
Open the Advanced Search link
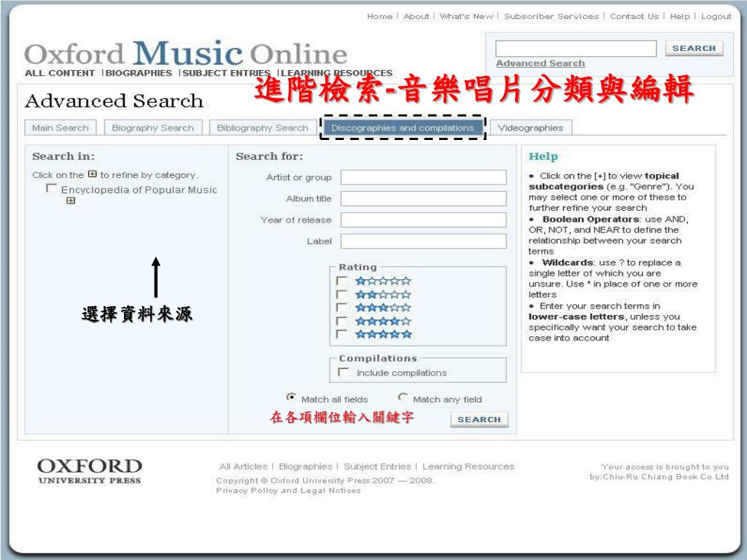pyautogui.click(x=541, y=63)
